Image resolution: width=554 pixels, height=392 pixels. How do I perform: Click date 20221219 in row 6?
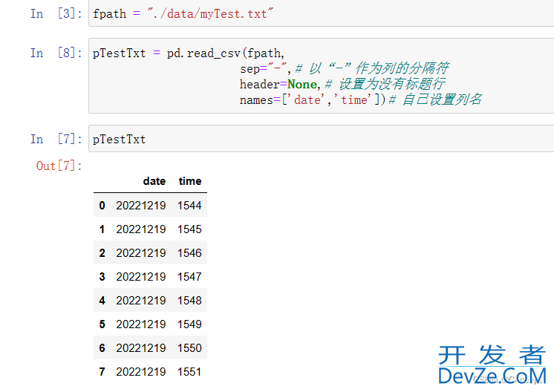click(x=141, y=348)
